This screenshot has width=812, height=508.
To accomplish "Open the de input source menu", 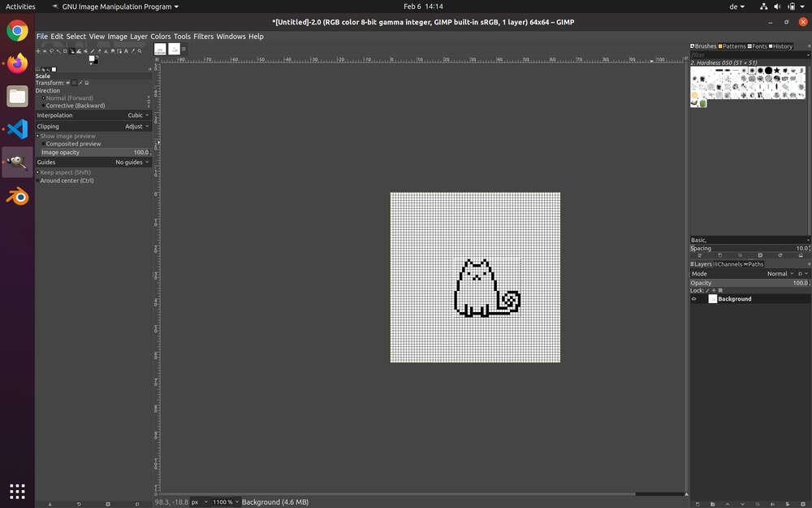I will pos(737,7).
